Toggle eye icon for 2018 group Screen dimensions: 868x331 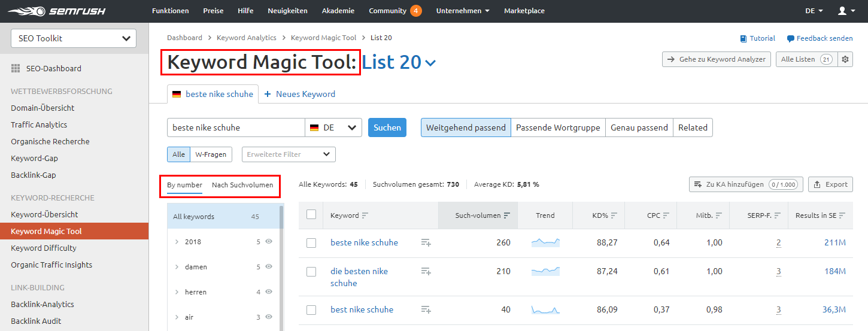pos(269,241)
